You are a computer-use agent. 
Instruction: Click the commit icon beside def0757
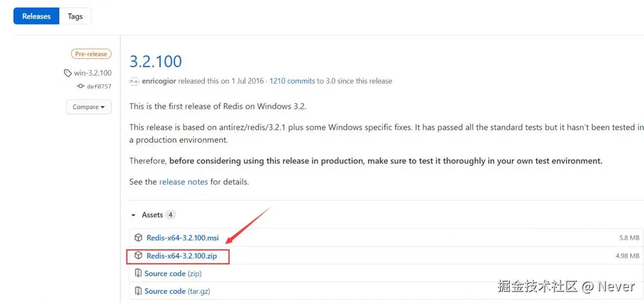point(80,86)
